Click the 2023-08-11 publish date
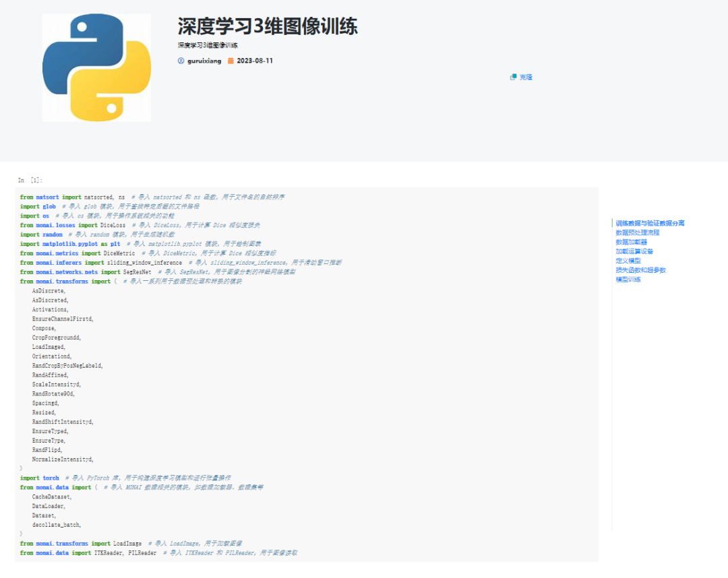The height and width of the screenshot is (578, 728). 255,61
